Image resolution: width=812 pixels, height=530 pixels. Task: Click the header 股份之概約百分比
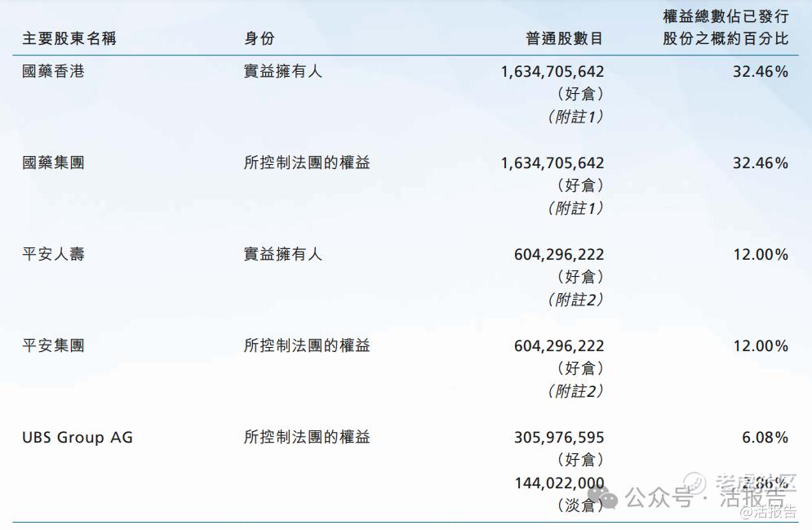(725, 38)
